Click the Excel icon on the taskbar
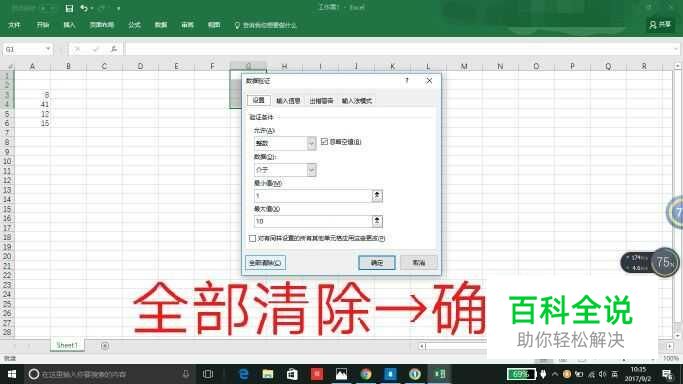Screen dimensions: 683x384 [x=440, y=374]
